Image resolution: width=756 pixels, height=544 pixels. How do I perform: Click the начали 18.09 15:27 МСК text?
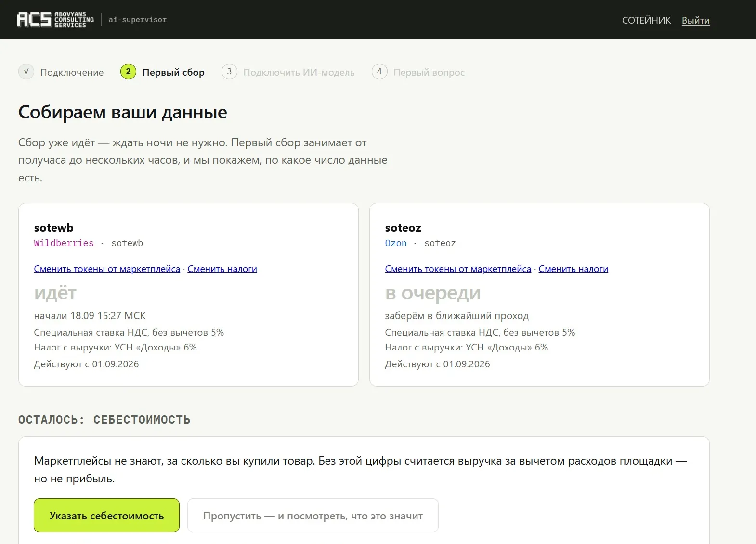point(90,316)
